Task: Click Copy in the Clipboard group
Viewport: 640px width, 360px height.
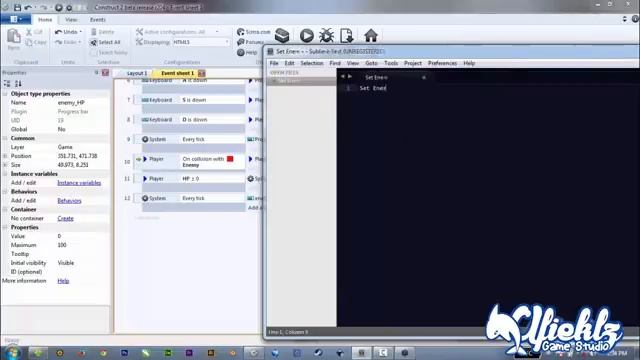Action: (36, 42)
